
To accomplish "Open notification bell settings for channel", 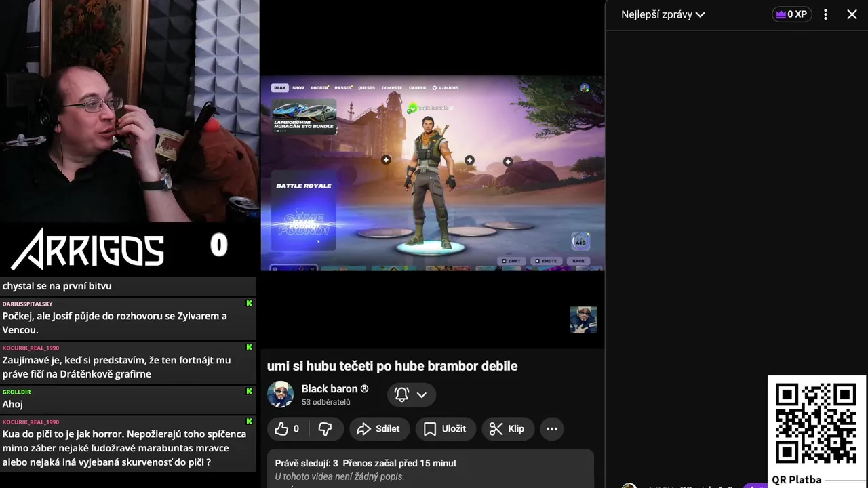I will click(411, 394).
